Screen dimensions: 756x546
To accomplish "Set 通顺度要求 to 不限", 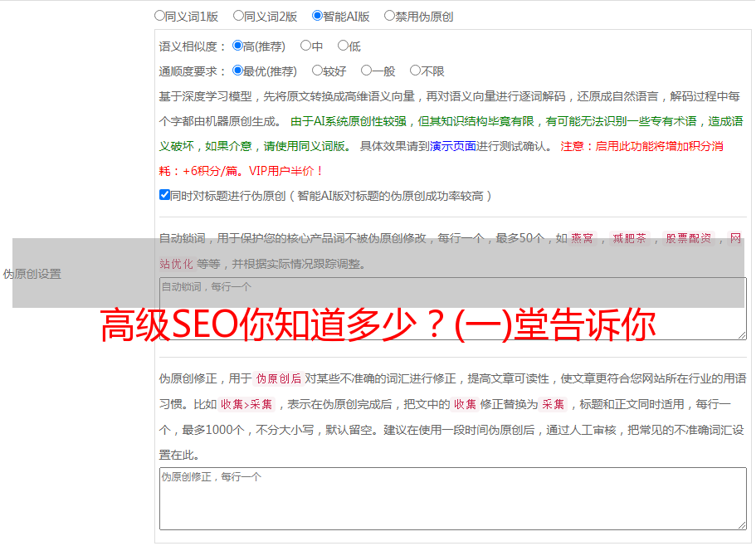I will (x=415, y=71).
